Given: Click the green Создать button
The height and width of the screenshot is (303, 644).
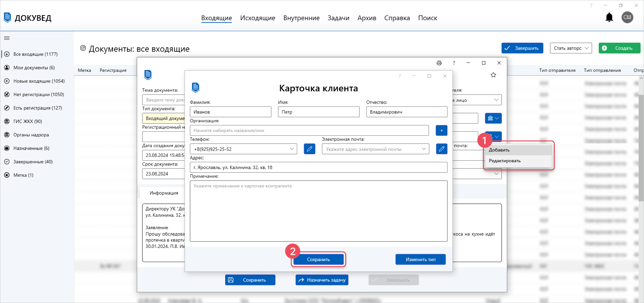Looking at the screenshot, I should pyautogui.click(x=619, y=48).
